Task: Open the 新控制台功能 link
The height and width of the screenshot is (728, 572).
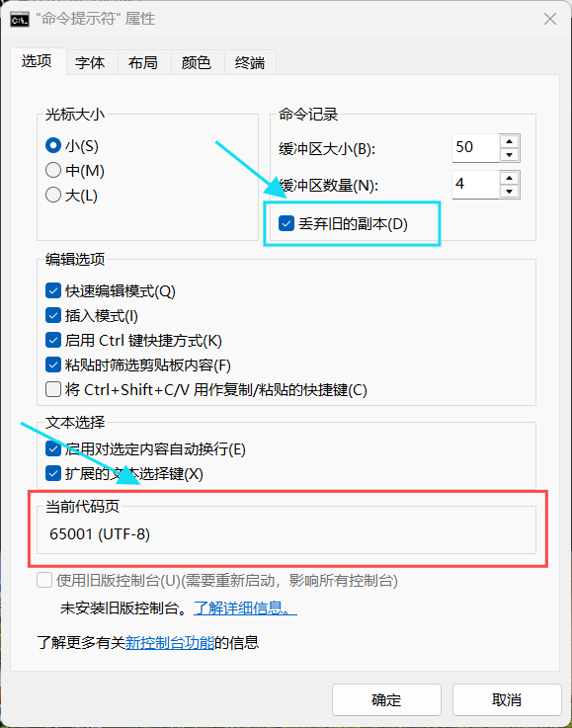Action: [170, 643]
